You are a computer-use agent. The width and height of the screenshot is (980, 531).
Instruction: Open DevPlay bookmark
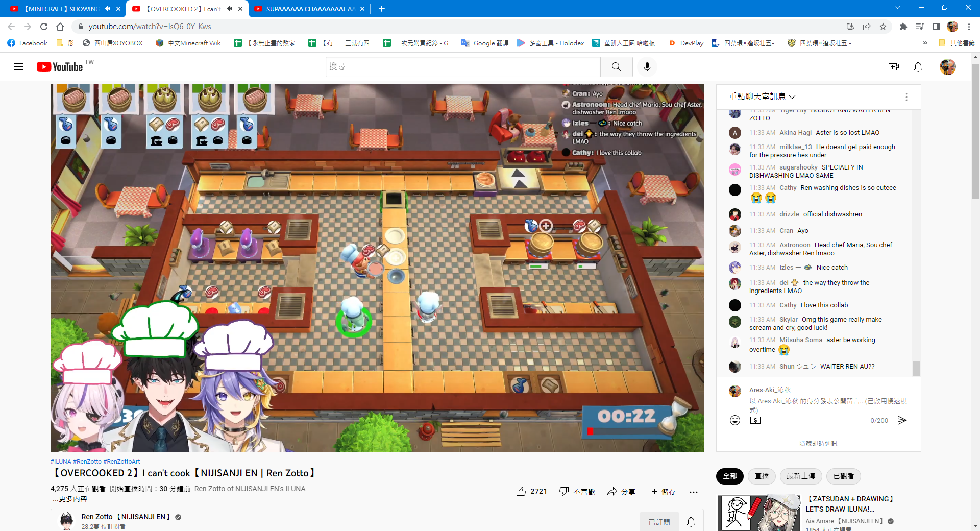coord(686,43)
